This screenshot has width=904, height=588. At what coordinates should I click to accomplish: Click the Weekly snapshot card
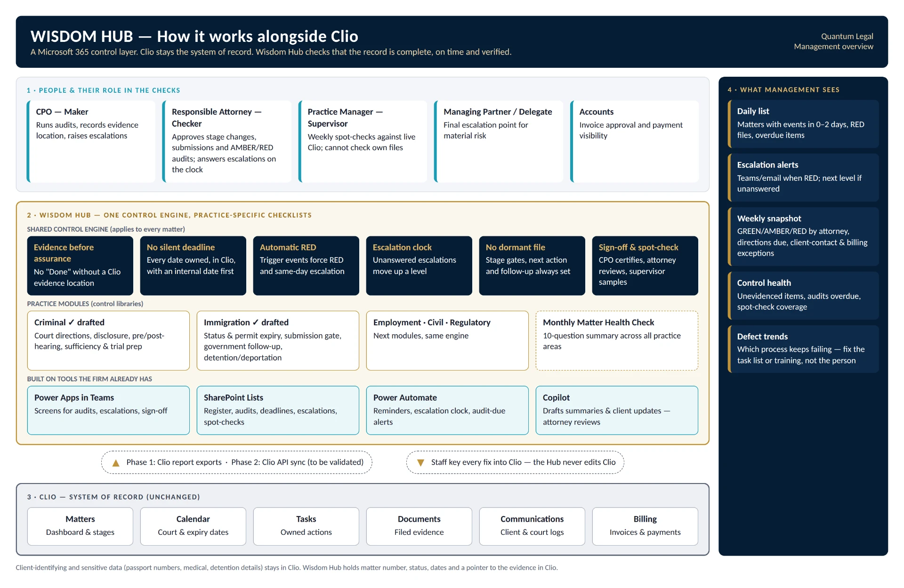coord(803,236)
